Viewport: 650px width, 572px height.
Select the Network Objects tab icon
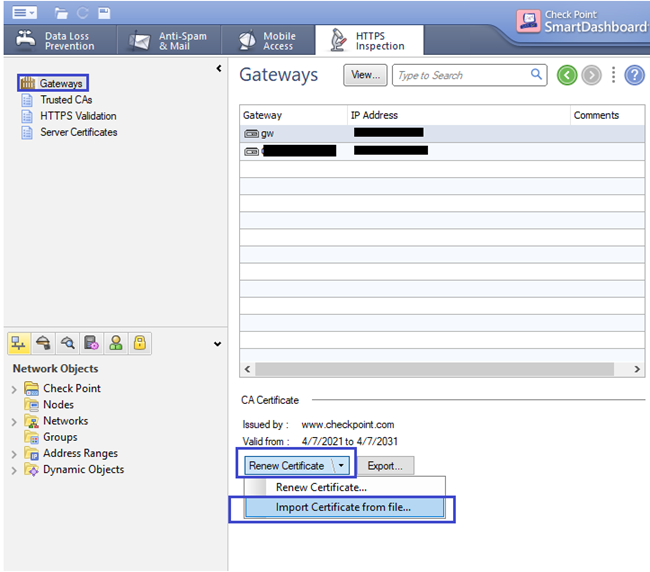coord(19,343)
